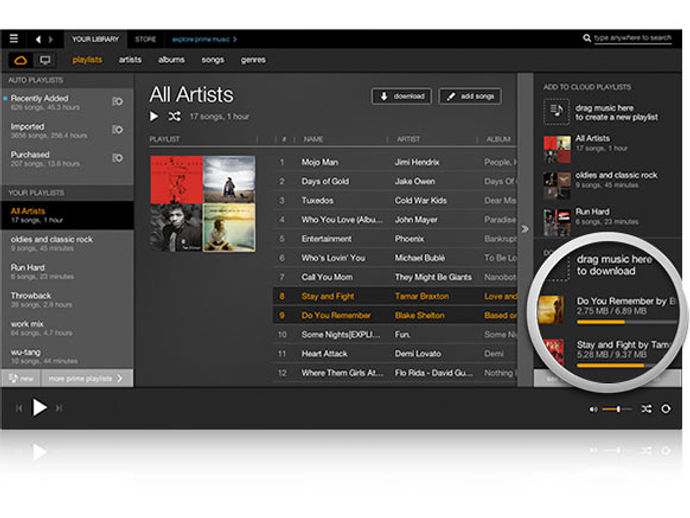Click the All Artists album art collage
Screen dimensions: 690x518
203,204
